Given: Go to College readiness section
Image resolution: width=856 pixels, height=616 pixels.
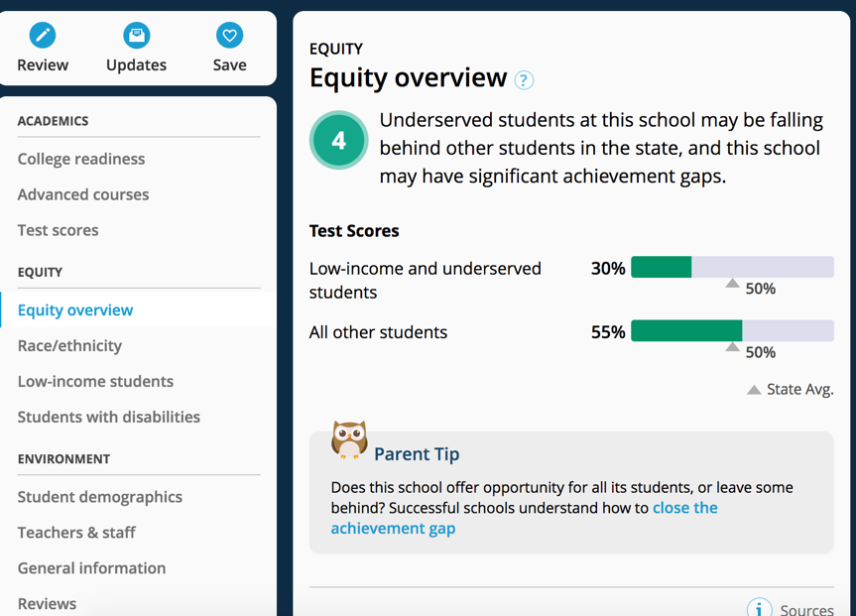Looking at the screenshot, I should tap(81, 159).
